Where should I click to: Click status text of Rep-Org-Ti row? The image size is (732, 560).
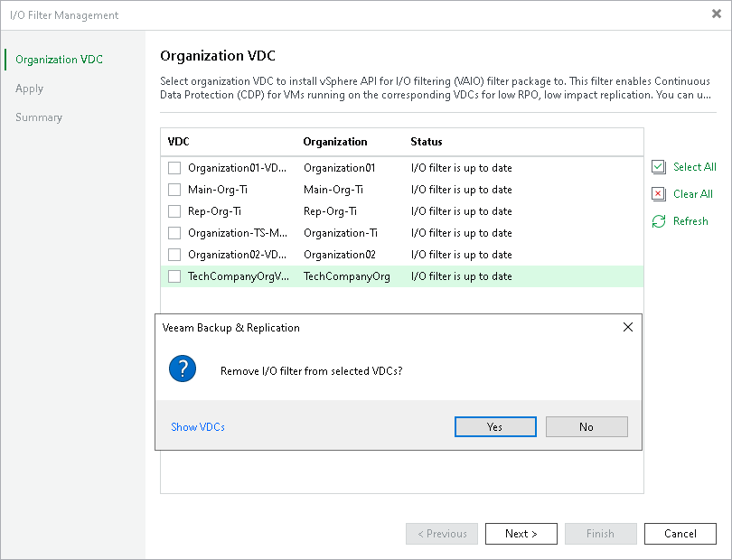pyautogui.click(x=462, y=211)
